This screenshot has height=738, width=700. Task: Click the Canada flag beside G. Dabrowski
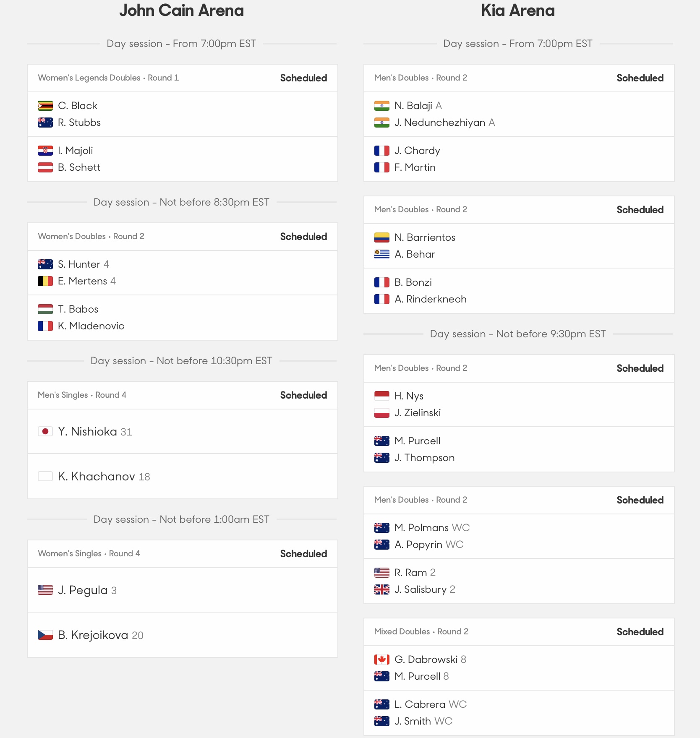(382, 660)
